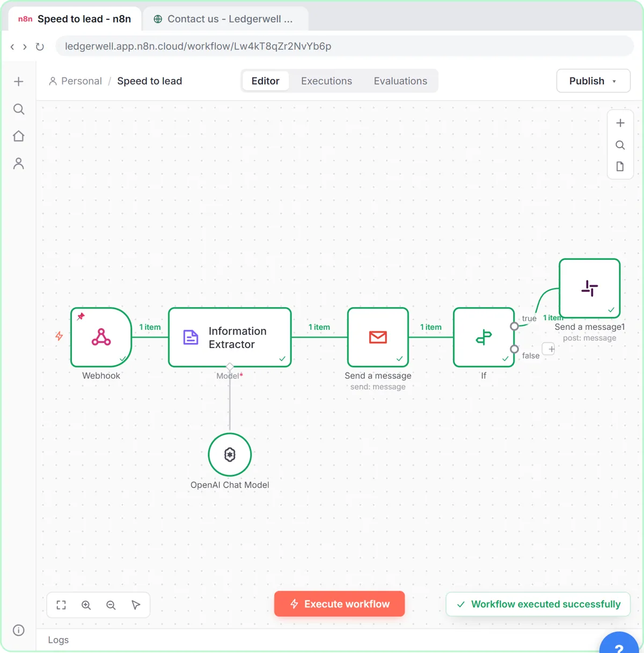Viewport: 644px width, 653px height.
Task: Click the plus icon in left sidebar
Action: 19,82
